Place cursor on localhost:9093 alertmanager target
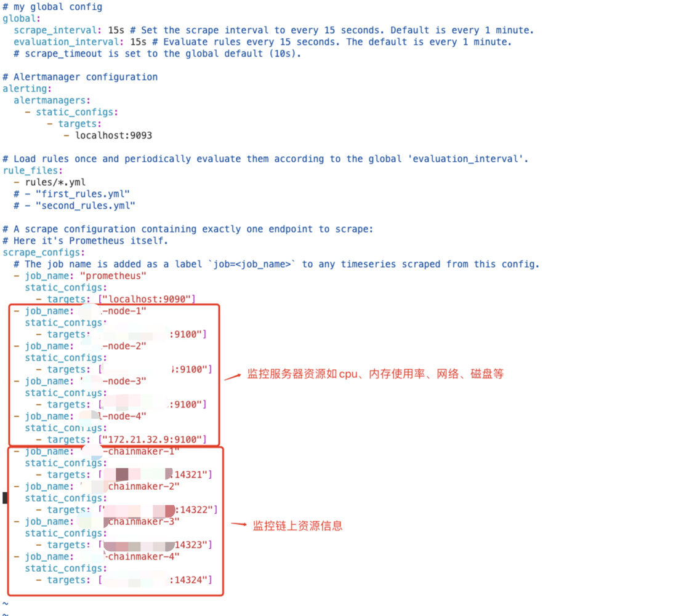Image resolution: width=676 pixels, height=616 pixels. 113,135
